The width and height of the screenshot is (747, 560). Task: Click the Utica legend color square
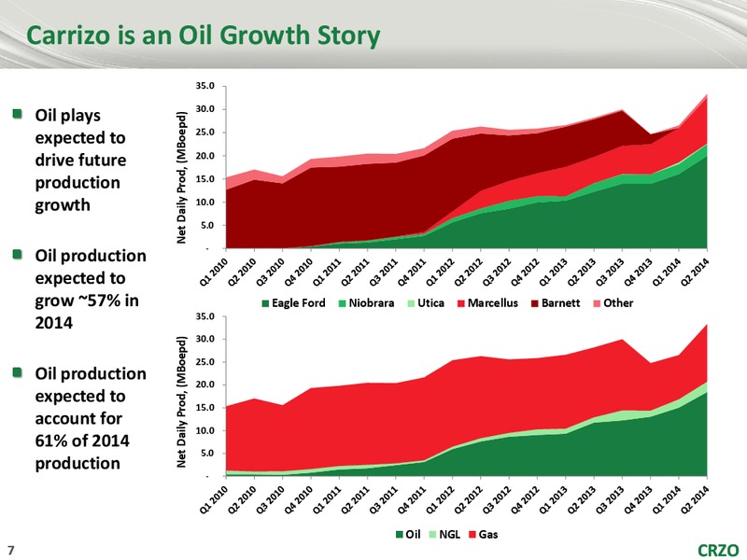412,304
